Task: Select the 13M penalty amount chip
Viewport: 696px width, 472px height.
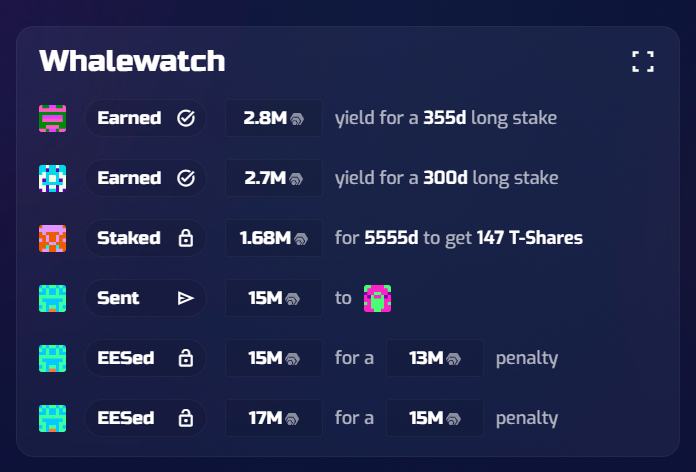Action: [434, 358]
